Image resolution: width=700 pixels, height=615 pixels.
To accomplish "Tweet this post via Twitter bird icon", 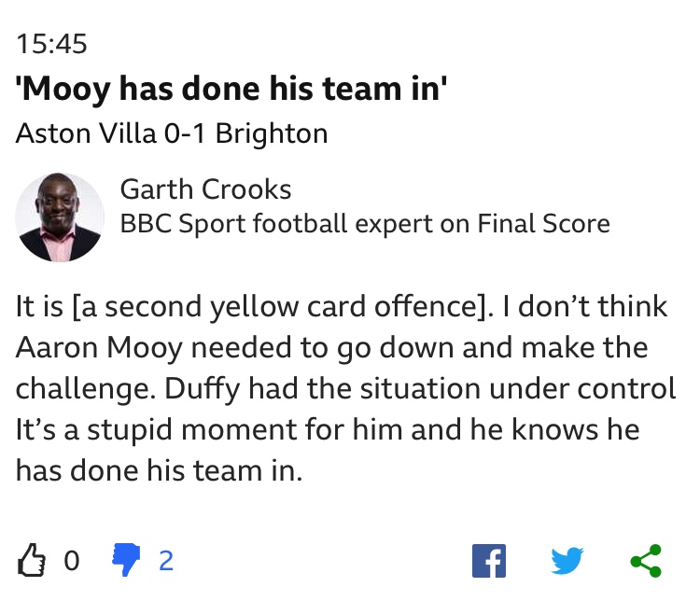I will click(567, 560).
